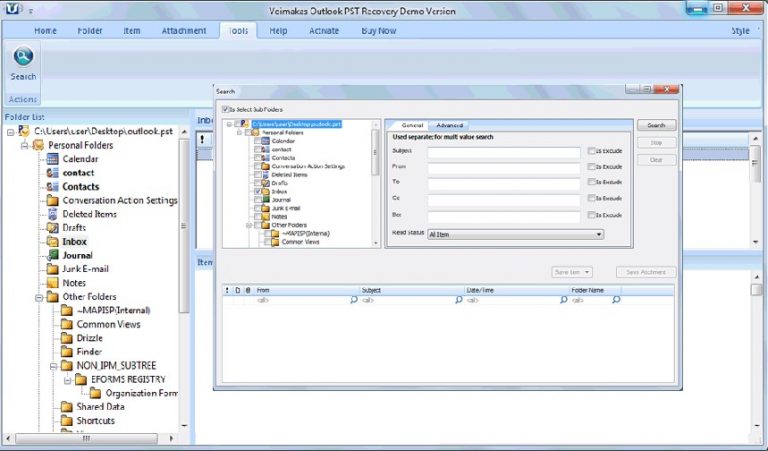Tick Is Exclude next to Subject field
This screenshot has width=768, height=451.
point(591,151)
